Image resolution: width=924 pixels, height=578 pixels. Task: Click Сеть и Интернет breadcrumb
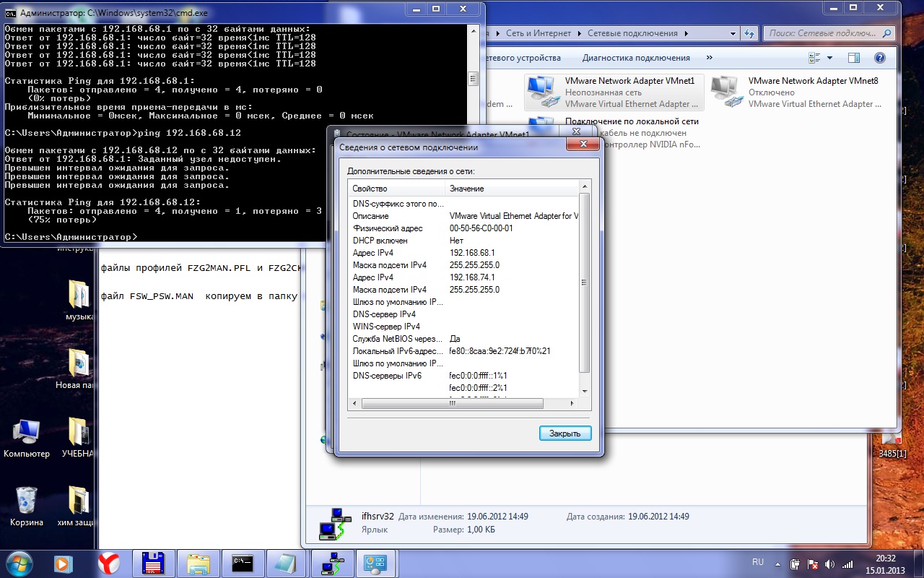coord(538,33)
